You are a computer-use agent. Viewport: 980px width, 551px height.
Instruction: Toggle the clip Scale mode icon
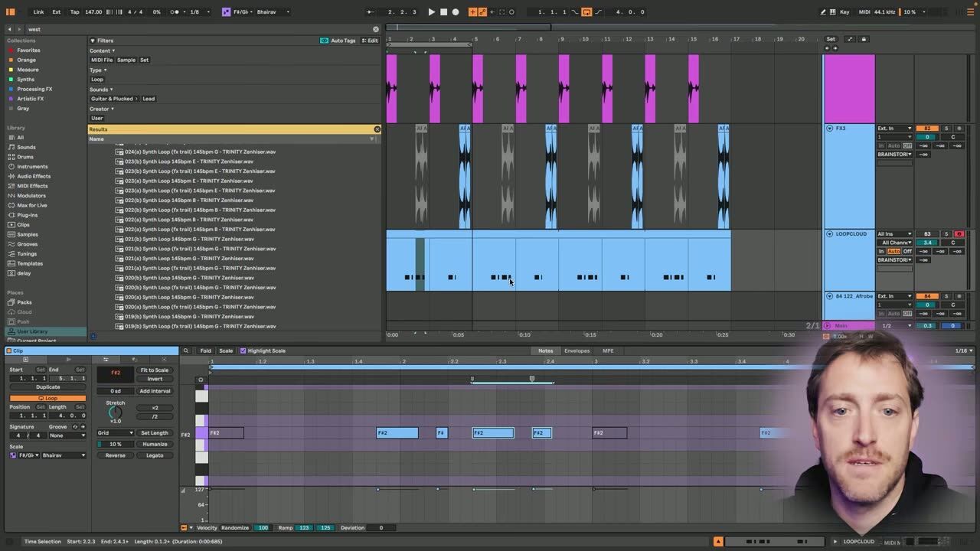[13, 455]
